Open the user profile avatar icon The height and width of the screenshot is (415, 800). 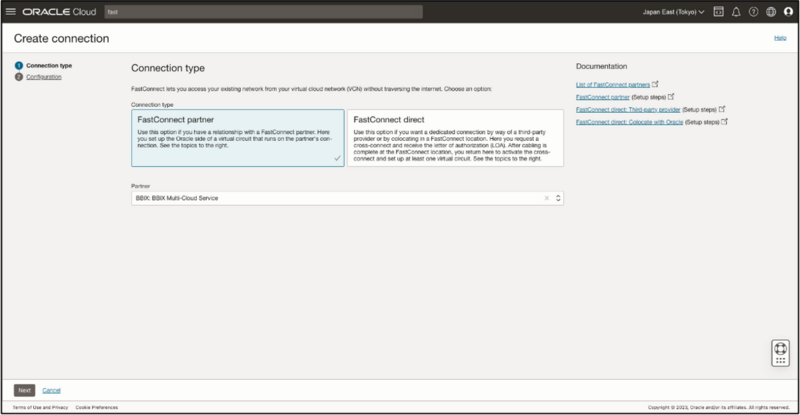(788, 12)
